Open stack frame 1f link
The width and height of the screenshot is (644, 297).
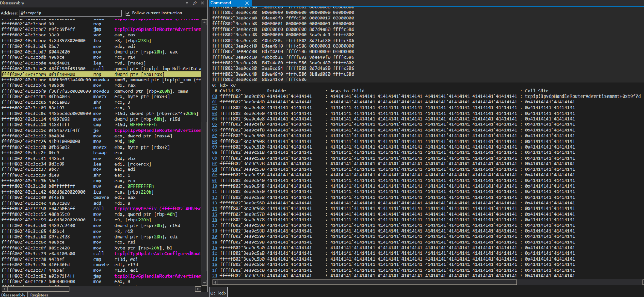pyautogui.click(x=215, y=270)
